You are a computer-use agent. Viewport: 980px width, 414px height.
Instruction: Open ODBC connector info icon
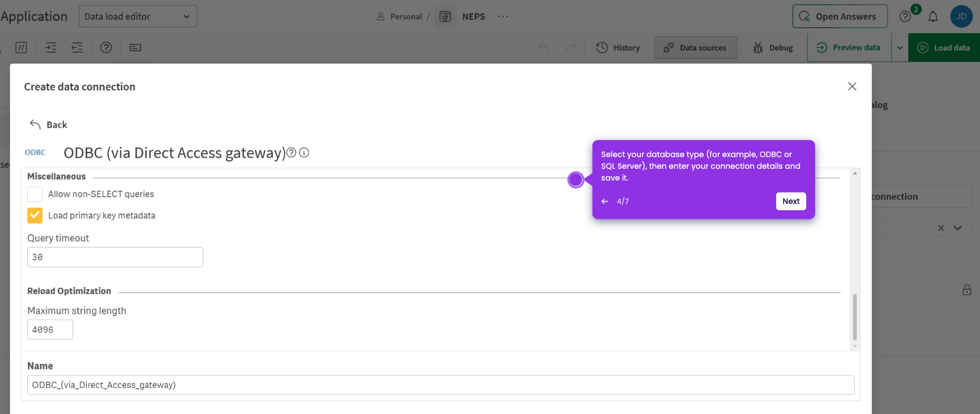[x=304, y=152]
